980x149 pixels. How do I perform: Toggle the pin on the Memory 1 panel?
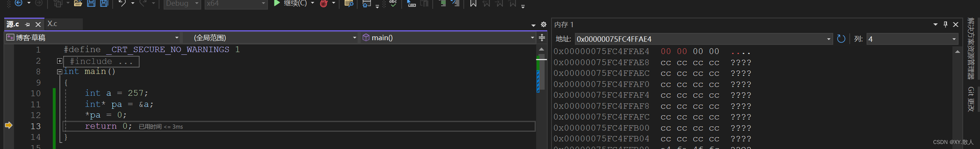click(x=946, y=25)
